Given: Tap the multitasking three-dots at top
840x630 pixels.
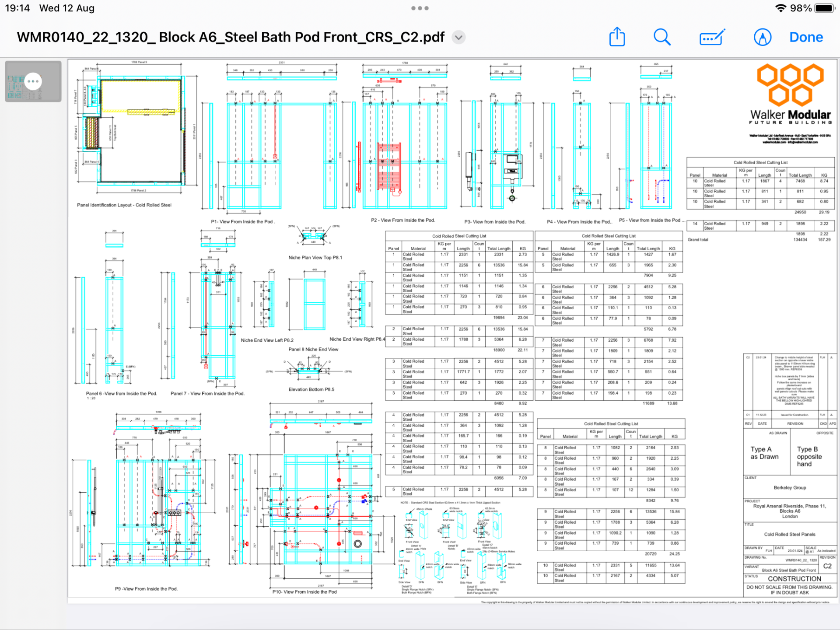Looking at the screenshot, I should pyautogui.click(x=420, y=8).
